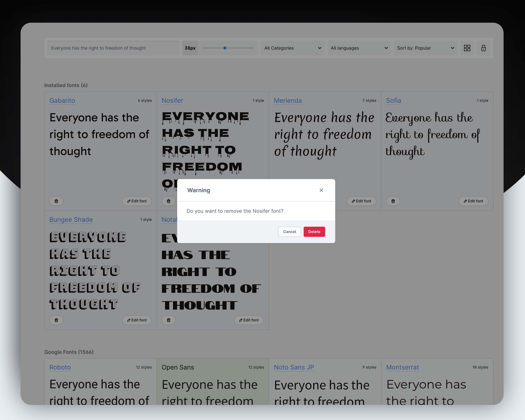The width and height of the screenshot is (525, 420).
Task: Click the delete/trash icon on Gabarito font
Action: pos(56,201)
